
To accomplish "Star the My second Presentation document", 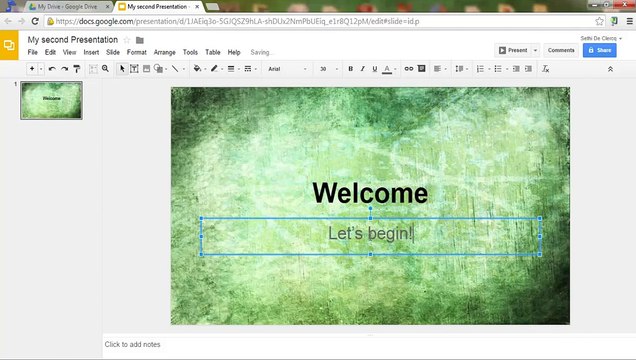I will pos(127,40).
